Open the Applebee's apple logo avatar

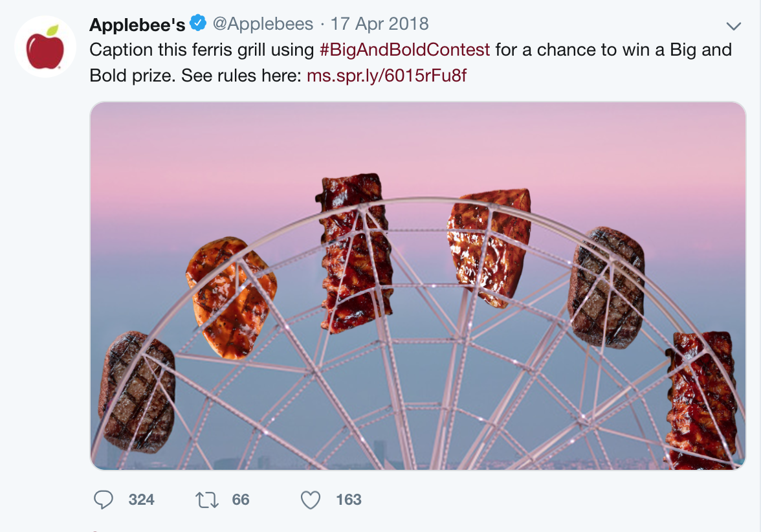tap(45, 47)
